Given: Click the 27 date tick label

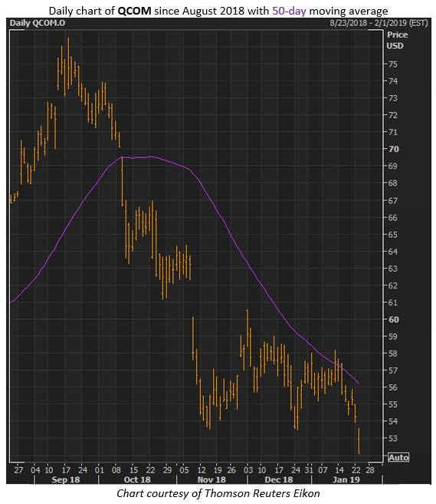Looking at the screenshot, I should click(x=18, y=470).
